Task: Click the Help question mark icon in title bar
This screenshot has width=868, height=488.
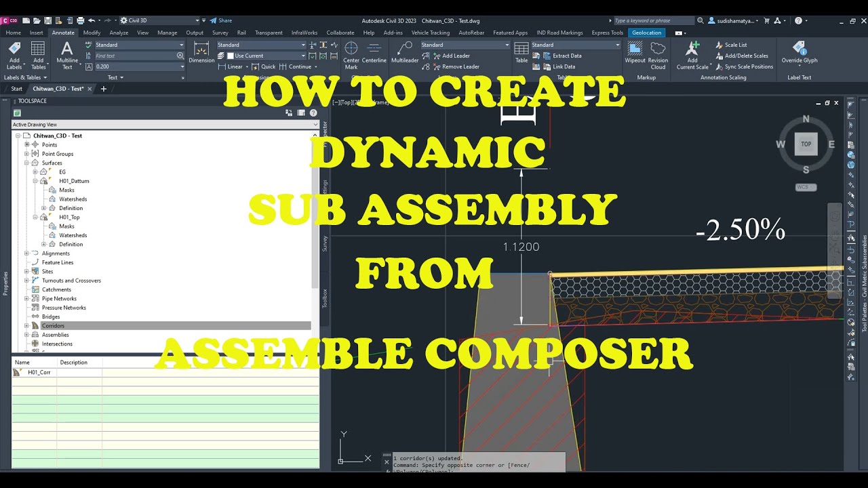Action: click(x=798, y=21)
